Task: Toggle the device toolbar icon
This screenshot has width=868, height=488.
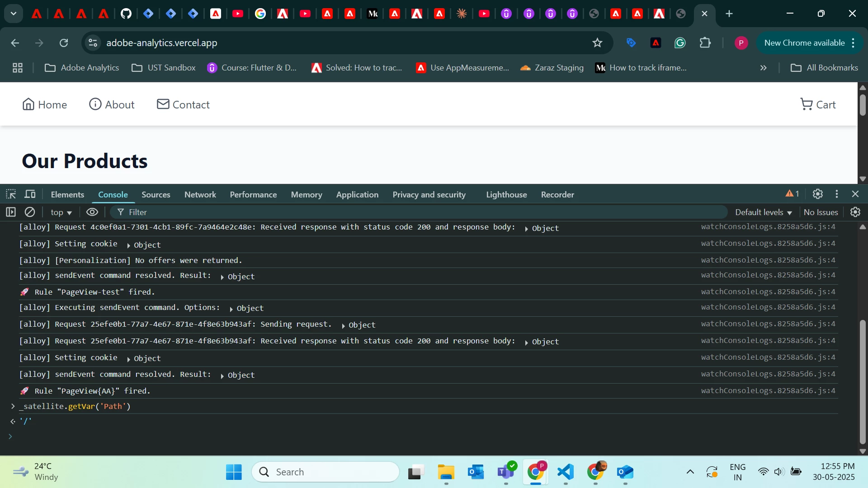Action: (x=30, y=194)
